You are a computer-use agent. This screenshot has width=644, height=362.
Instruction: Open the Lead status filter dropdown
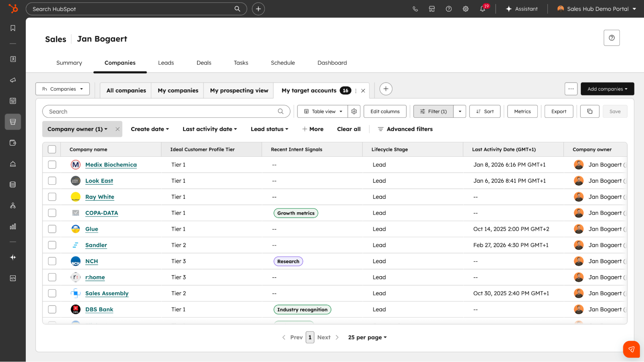pos(270,129)
